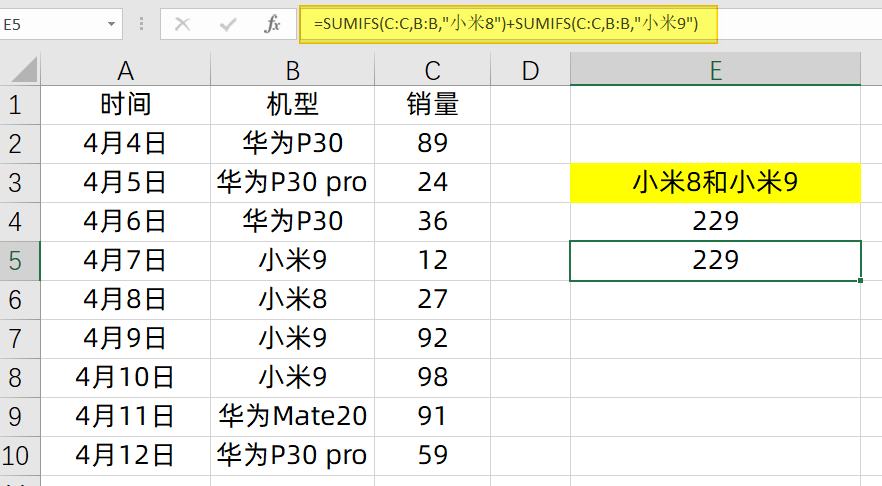
Task: Click 华为P30 in row 2
Action: [292, 143]
